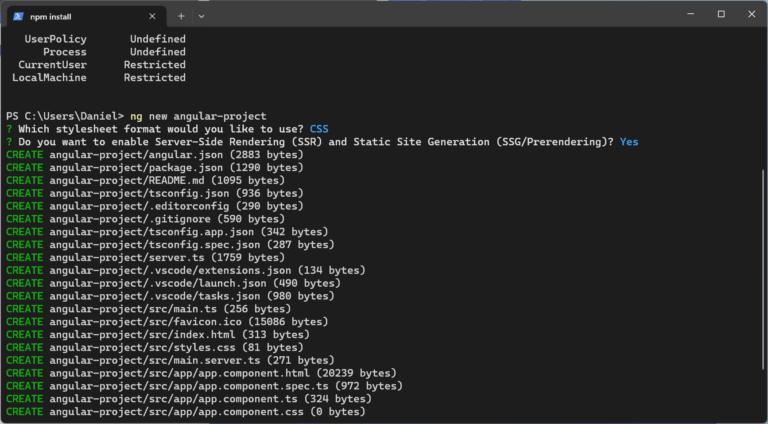The image size is (768, 424).
Task: Select the "npm install" tab
Action: [88, 16]
